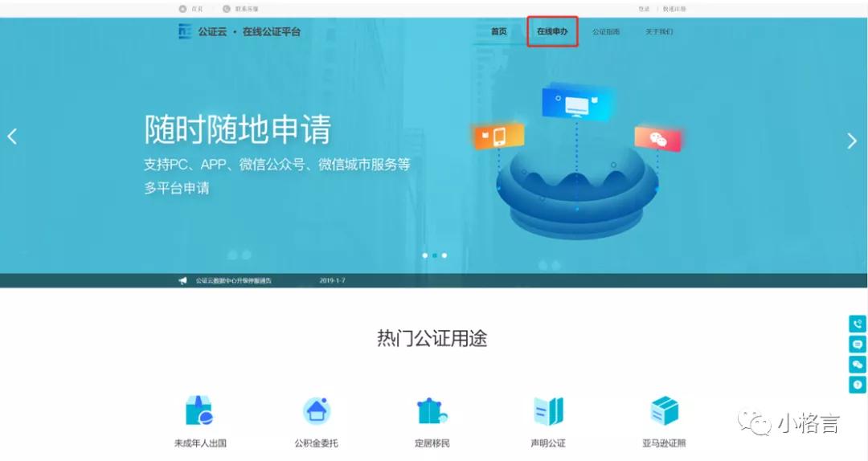The height and width of the screenshot is (461, 868).
Task: Advance to next banner slide arrow
Action: (852, 141)
